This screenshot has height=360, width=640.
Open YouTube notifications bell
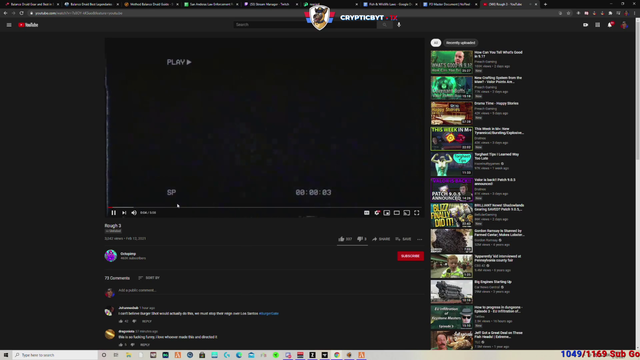click(x=610, y=25)
